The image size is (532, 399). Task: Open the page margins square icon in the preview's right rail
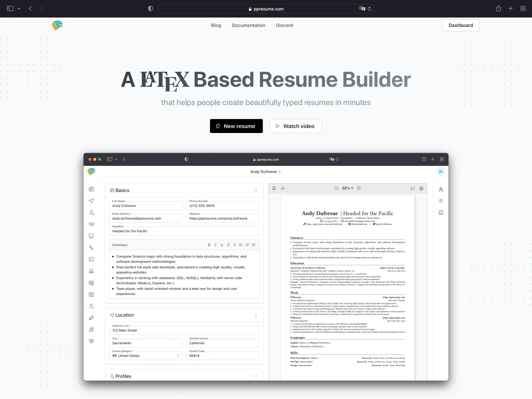[x=441, y=201]
